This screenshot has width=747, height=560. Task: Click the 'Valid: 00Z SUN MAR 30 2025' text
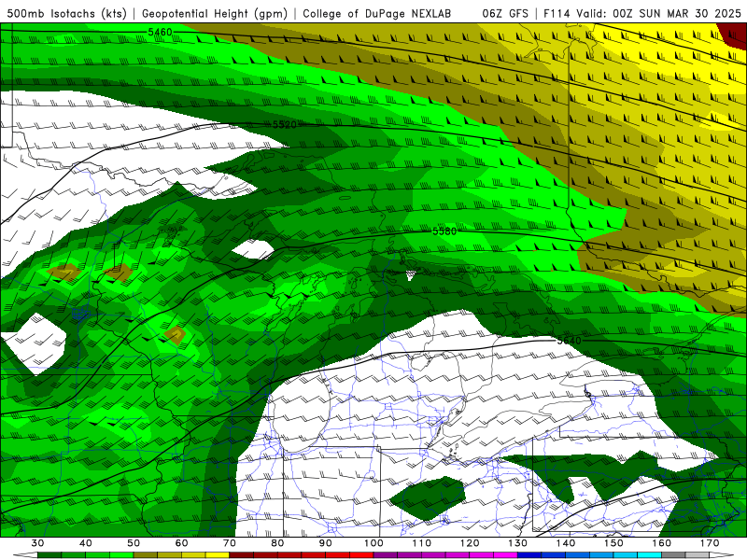[x=658, y=14]
